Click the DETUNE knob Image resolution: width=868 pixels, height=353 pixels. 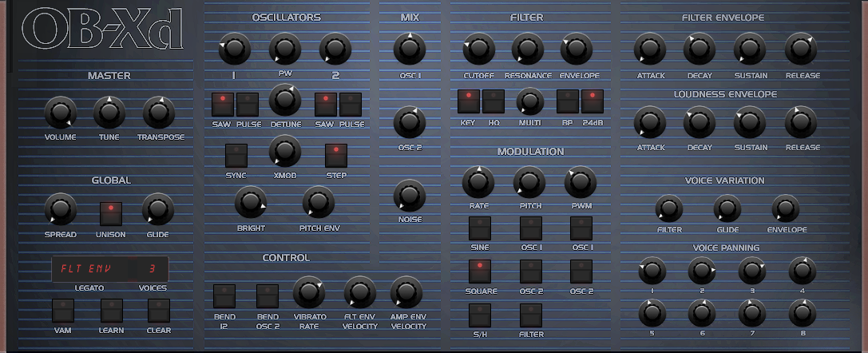285,100
